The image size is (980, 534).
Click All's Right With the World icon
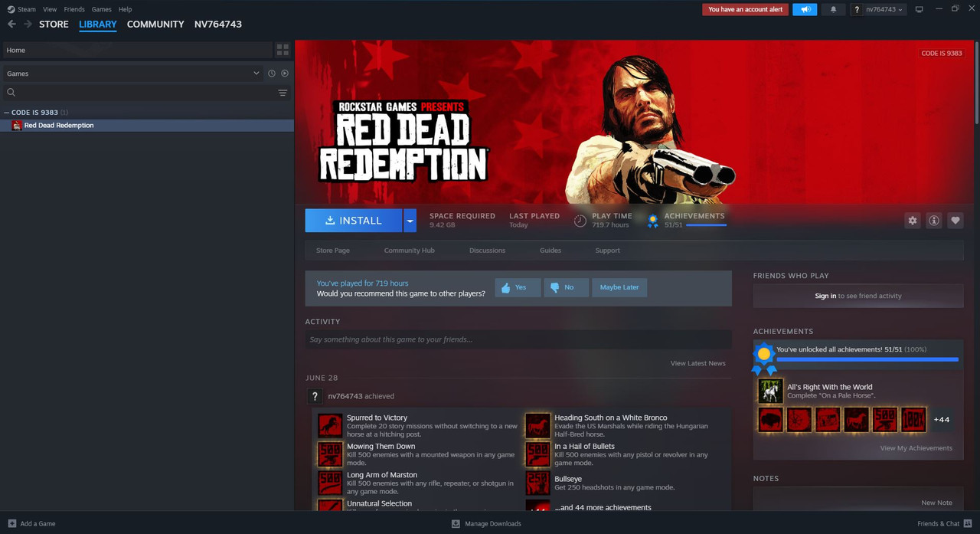[770, 391]
